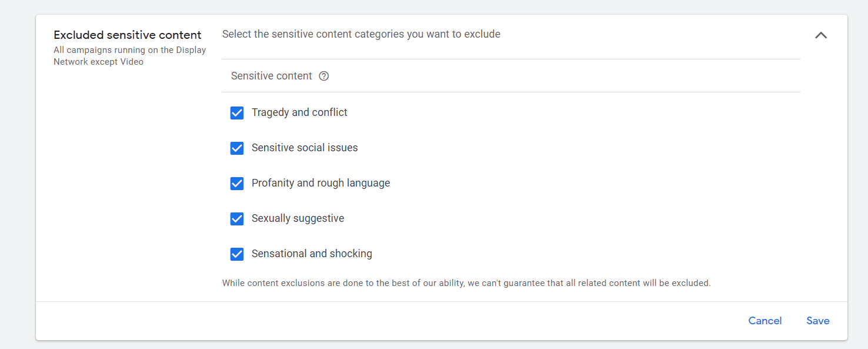
Task: Collapse the Excluded sensitive content panel
Action: (x=821, y=35)
